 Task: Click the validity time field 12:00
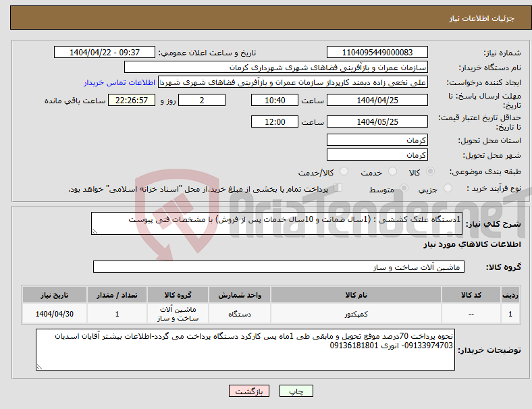[275, 121]
